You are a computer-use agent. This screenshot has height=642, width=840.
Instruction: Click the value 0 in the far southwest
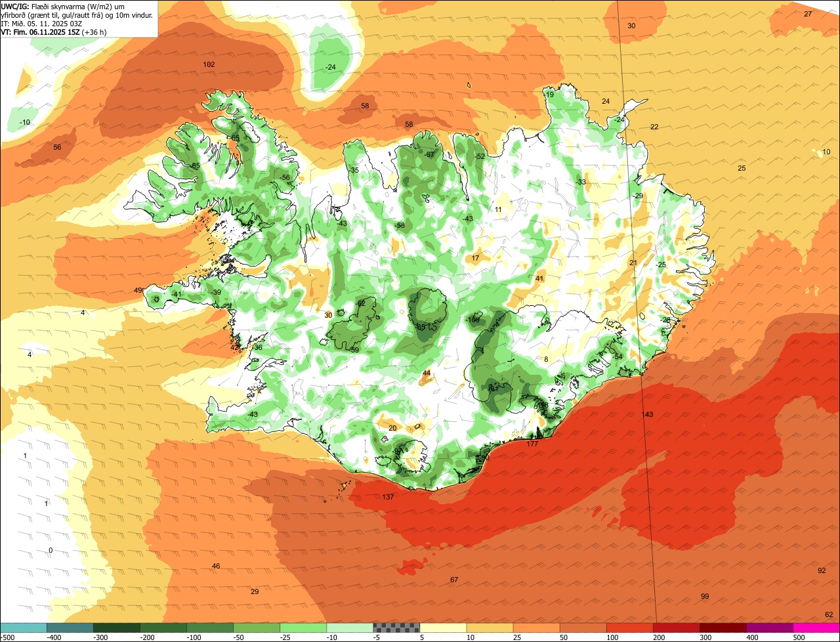[51, 550]
